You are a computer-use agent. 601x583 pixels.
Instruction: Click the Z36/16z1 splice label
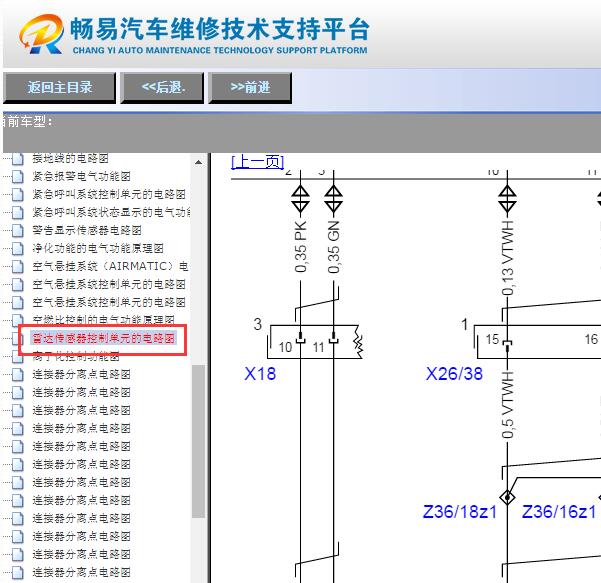coord(559,512)
